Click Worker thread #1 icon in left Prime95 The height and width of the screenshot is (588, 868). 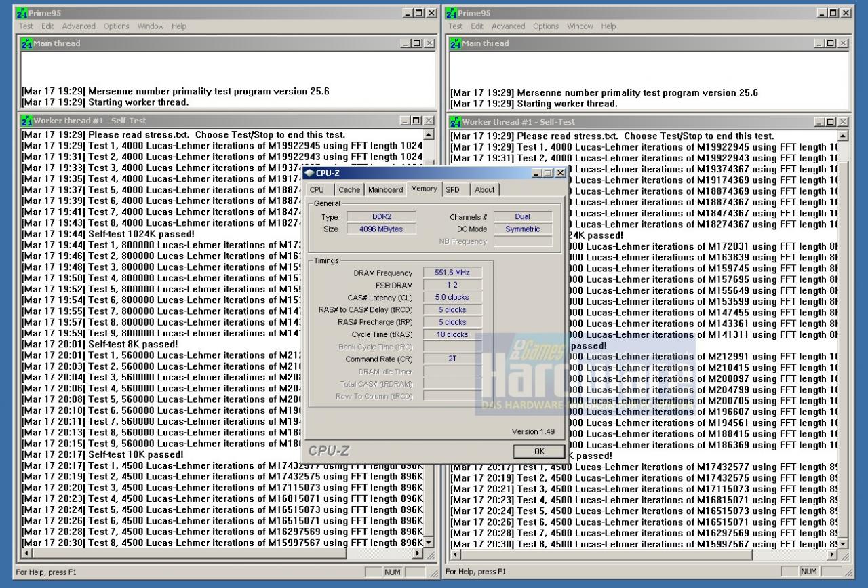pyautogui.click(x=26, y=121)
